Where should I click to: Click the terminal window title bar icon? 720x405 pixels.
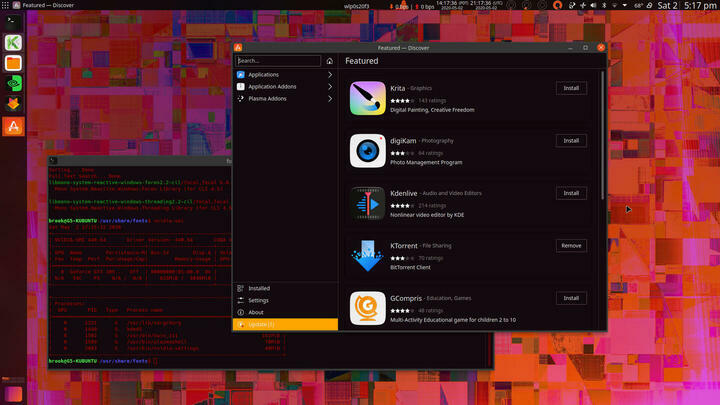(53, 160)
